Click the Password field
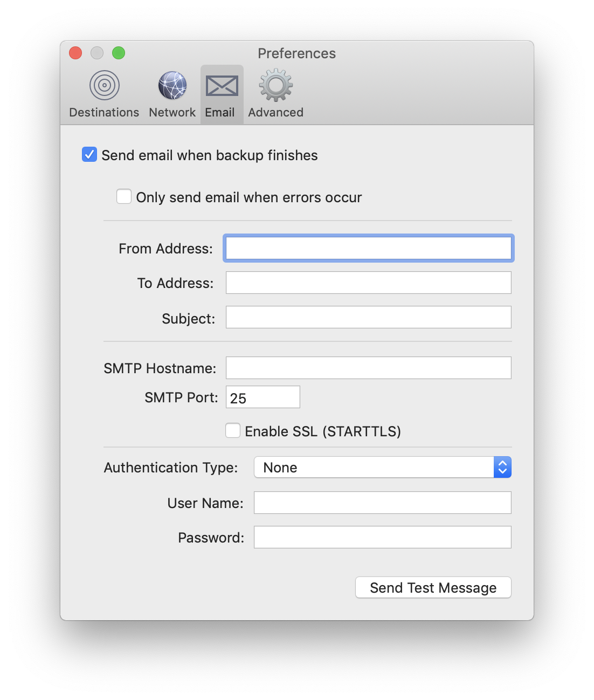Screen dimensions: 594x700 (x=383, y=537)
